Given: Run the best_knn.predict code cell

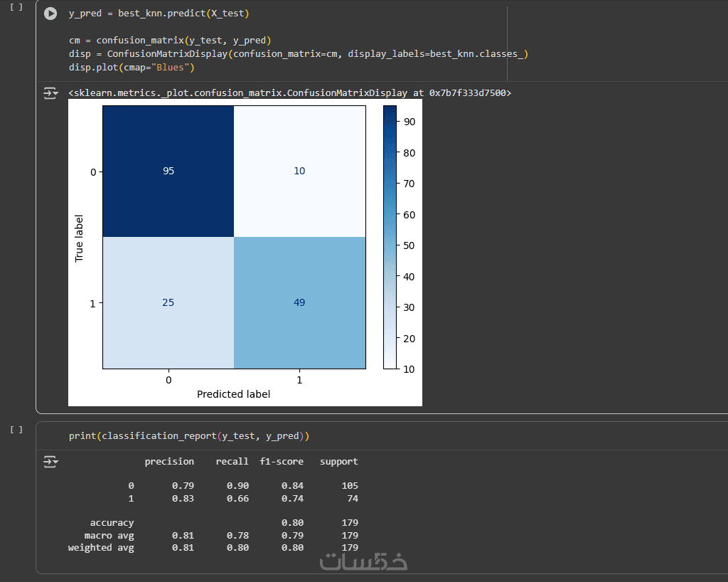Looking at the screenshot, I should pos(50,14).
